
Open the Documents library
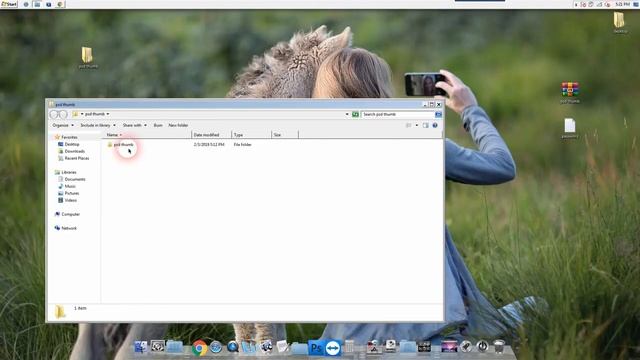pyautogui.click(x=72, y=179)
